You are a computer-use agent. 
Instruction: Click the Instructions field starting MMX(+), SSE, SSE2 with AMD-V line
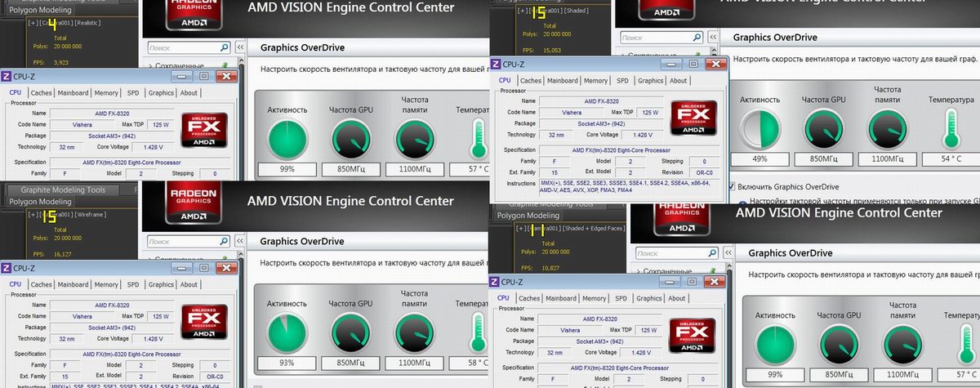(630, 186)
